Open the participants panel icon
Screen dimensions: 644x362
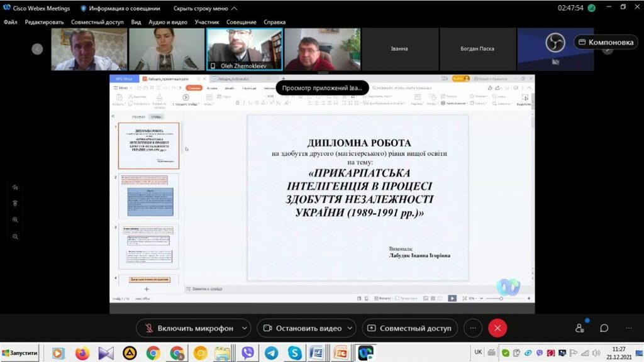tap(579, 328)
